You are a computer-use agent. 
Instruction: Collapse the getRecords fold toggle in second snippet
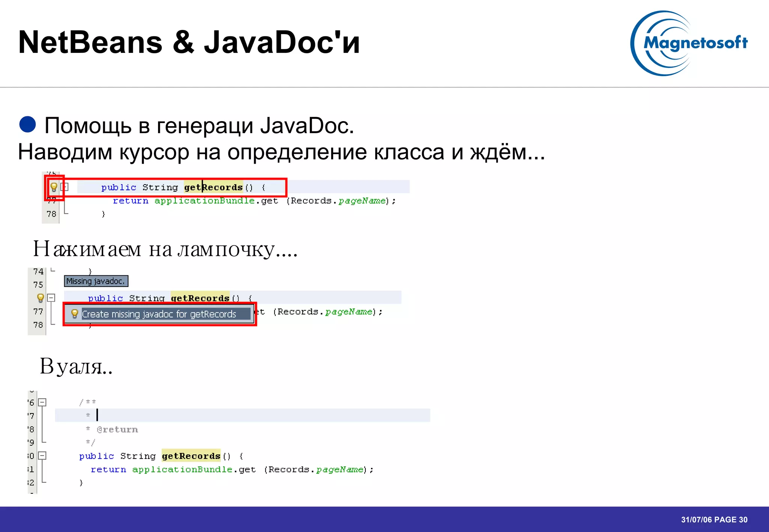tap(51, 298)
